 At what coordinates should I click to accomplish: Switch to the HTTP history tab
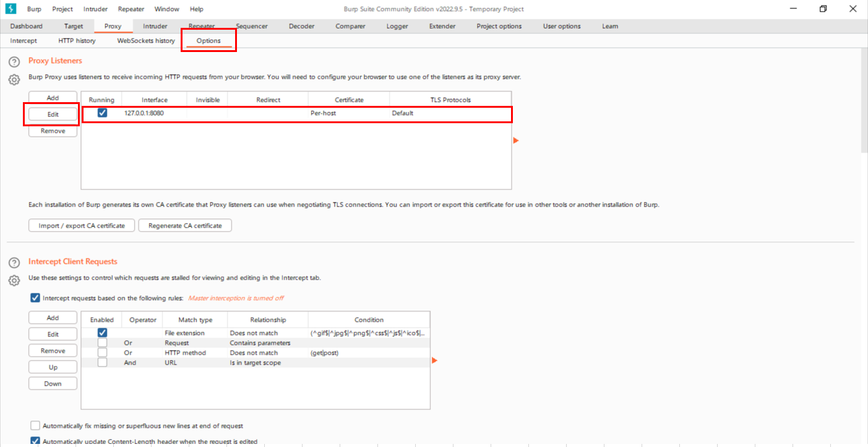click(x=77, y=41)
